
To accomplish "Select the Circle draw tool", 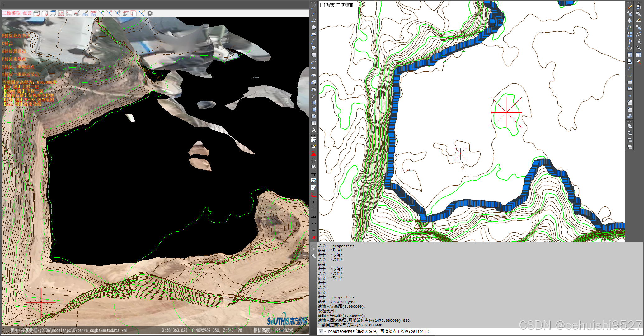I will [314, 48].
